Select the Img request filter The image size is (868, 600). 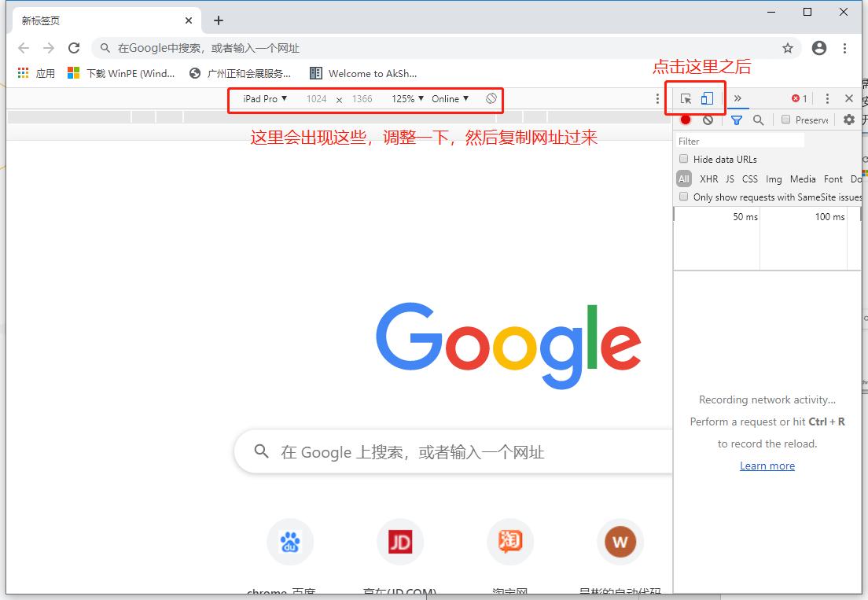(x=774, y=179)
